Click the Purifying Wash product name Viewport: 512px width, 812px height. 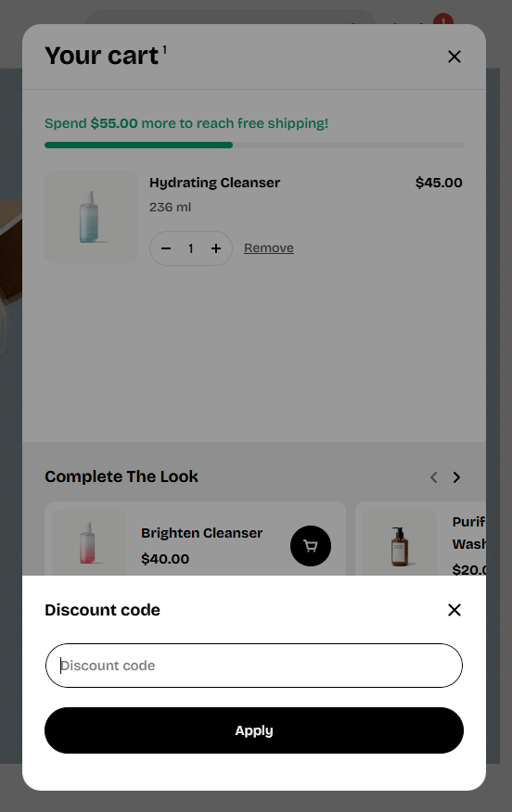(468, 533)
